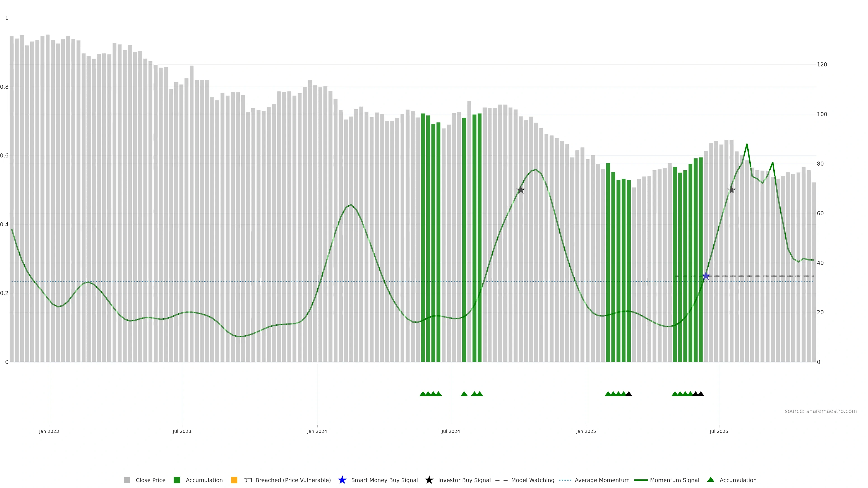Toggle Model Watching legend entry
The width and height of the screenshot is (868, 488).
[532, 480]
